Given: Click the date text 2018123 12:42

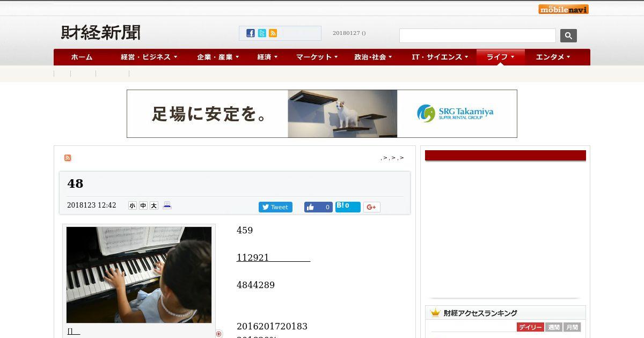Looking at the screenshot, I should (x=91, y=205).
